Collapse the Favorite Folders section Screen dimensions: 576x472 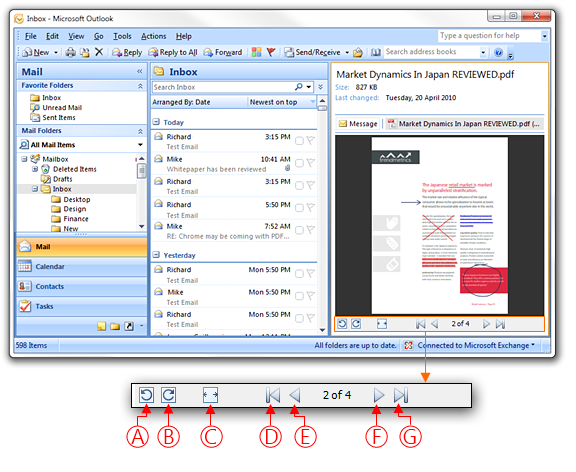pyautogui.click(x=140, y=86)
